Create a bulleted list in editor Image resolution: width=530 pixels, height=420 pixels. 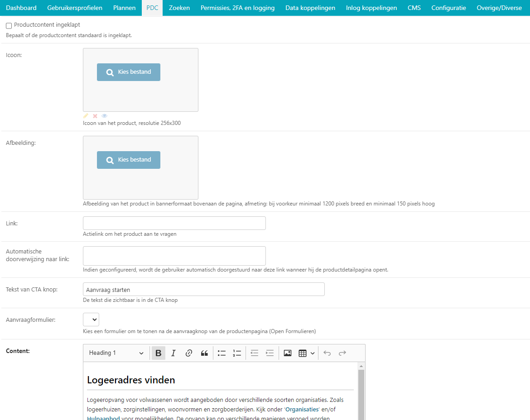[222, 353]
